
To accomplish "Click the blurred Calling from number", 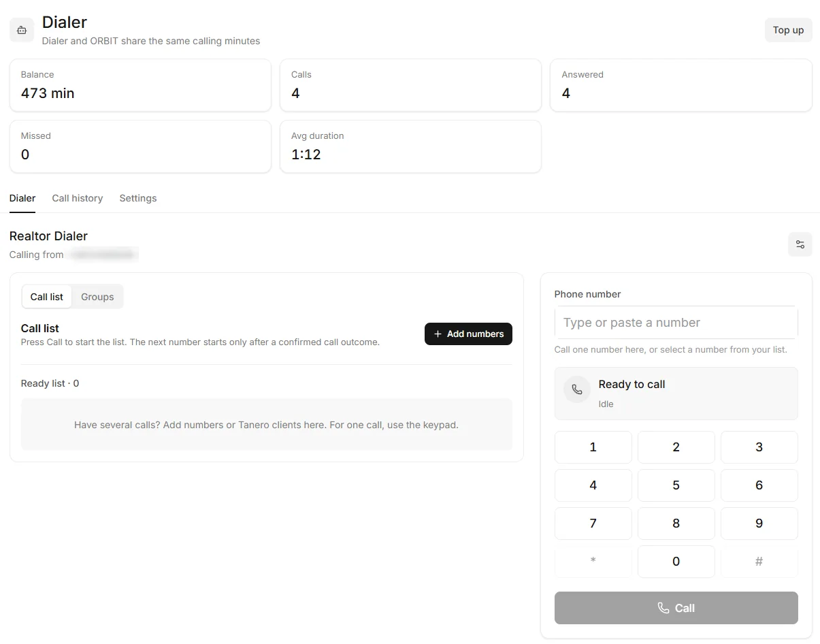I will [103, 255].
